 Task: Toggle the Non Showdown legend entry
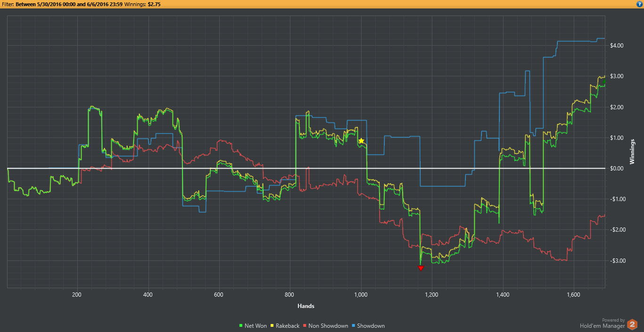[x=325, y=325]
